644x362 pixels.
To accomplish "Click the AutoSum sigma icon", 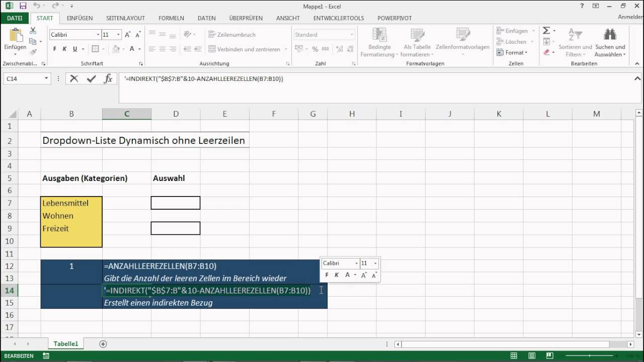I will tap(546, 31).
